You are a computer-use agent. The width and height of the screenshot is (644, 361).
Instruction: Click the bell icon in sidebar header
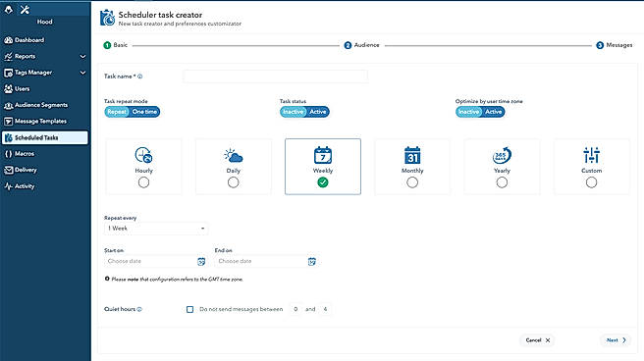point(9,9)
